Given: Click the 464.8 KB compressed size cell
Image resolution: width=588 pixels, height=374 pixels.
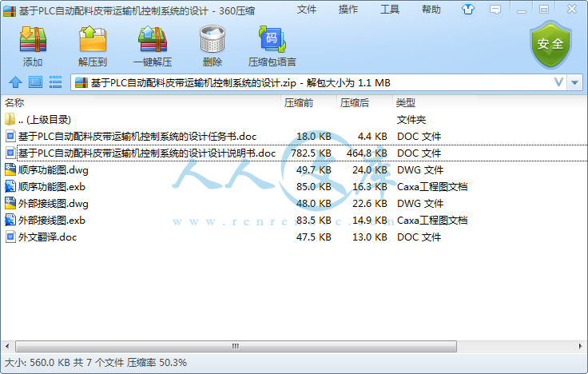Looking at the screenshot, I should coord(367,153).
